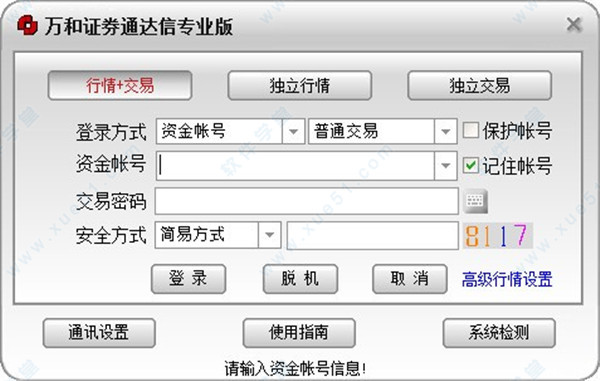Click the 安全方式 label
Screen dimensions: 600x381
click(x=111, y=235)
